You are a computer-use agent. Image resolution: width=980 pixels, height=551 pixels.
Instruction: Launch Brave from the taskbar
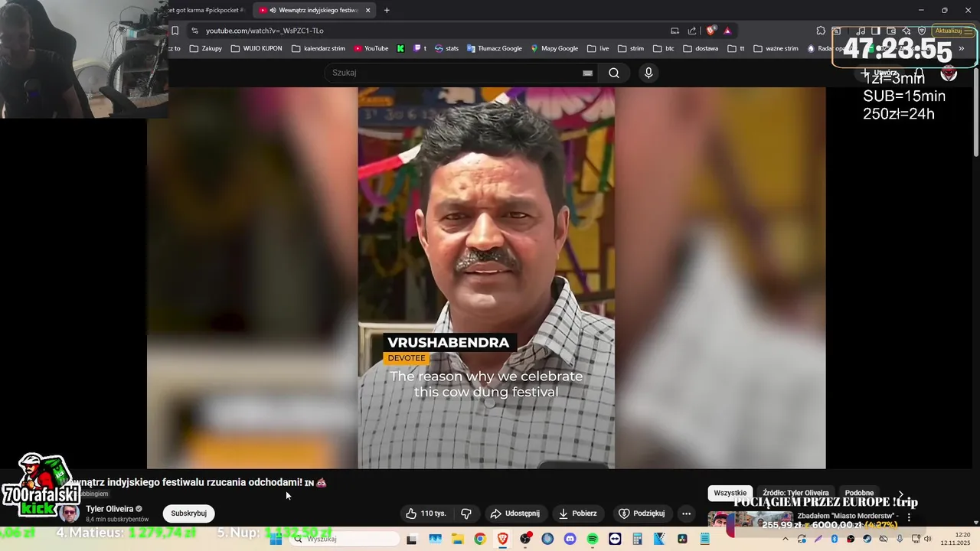pyautogui.click(x=502, y=539)
